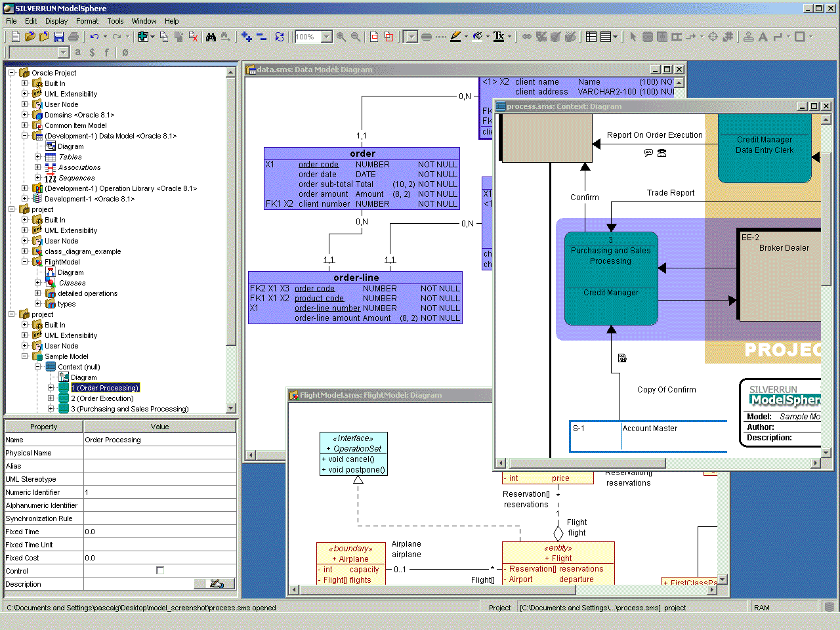Open the Description field edit button

tap(215, 584)
